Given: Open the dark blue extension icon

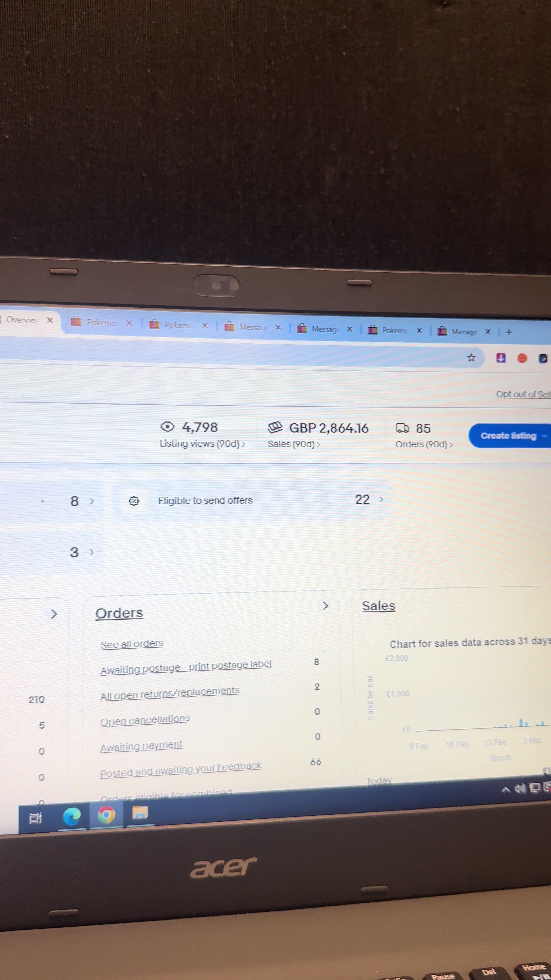Looking at the screenshot, I should click(x=543, y=359).
